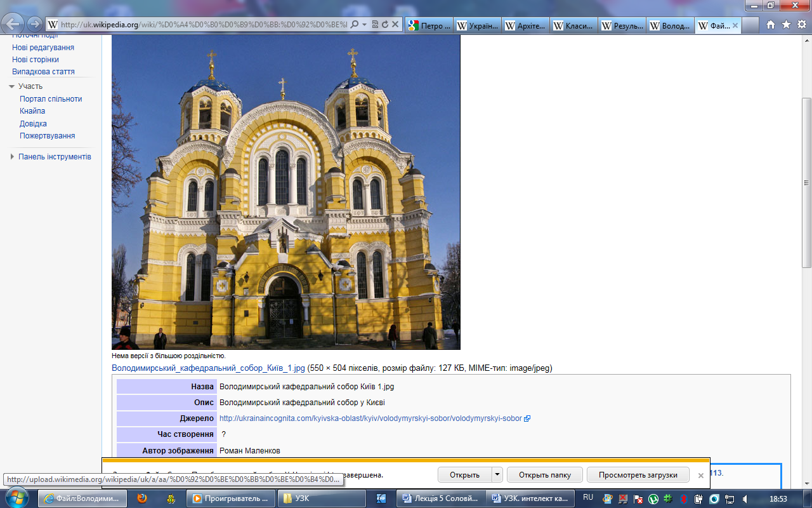Viewport: 812px width, 508px height.
Task: Switch to the Google 'Петро ...' tab
Action: click(429, 25)
